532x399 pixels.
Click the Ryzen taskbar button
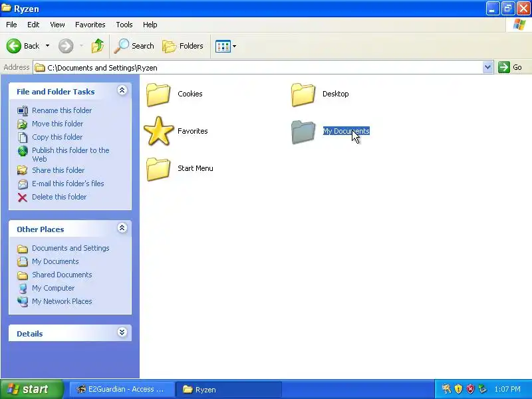click(228, 389)
